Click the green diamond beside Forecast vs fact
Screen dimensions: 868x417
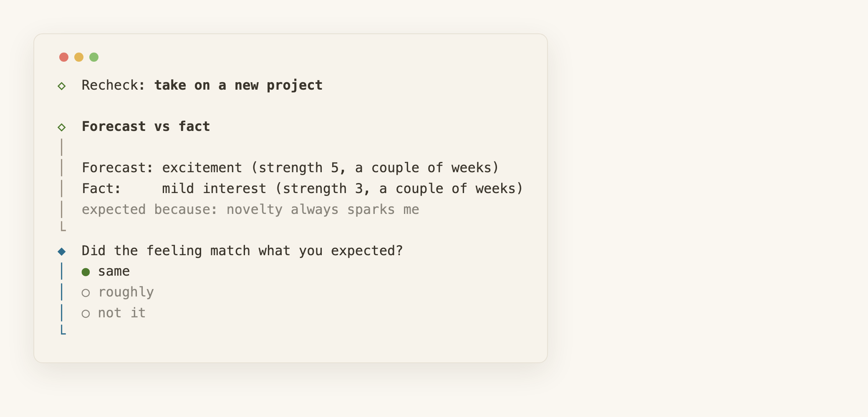pyautogui.click(x=62, y=127)
